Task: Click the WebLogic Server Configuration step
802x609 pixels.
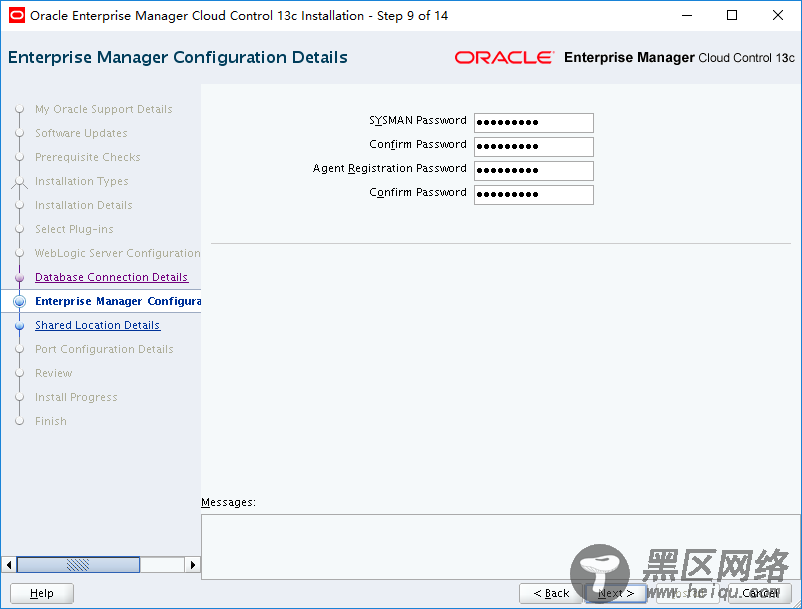Action: click(x=118, y=253)
